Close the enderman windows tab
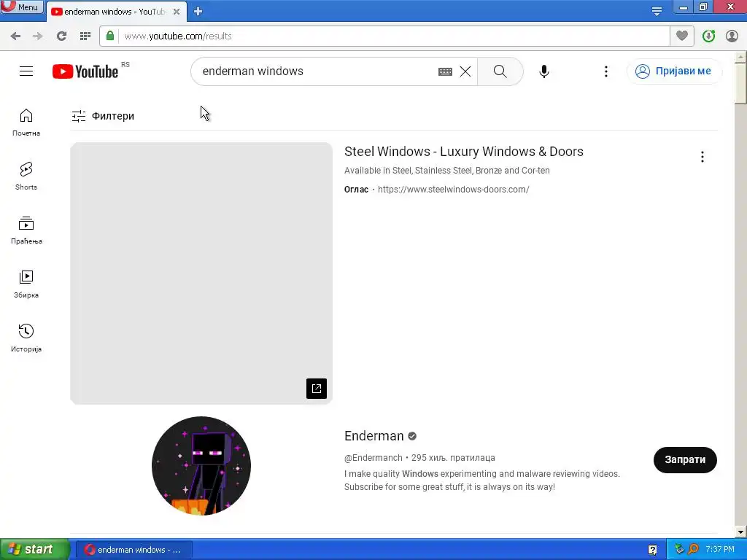The width and height of the screenshot is (747, 560). click(177, 12)
